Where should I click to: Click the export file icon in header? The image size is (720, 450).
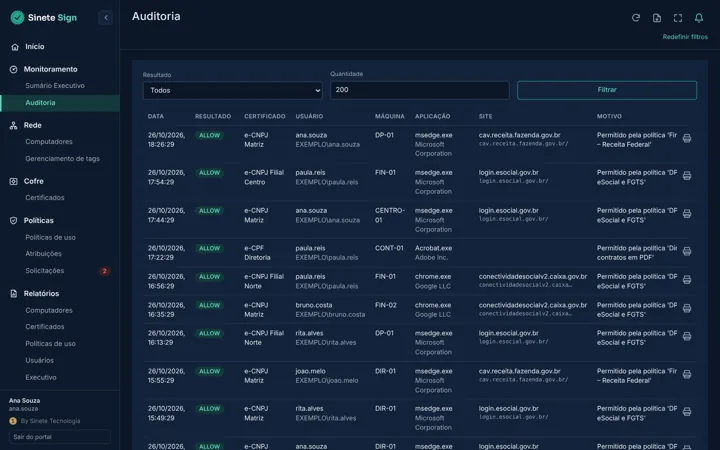657,18
